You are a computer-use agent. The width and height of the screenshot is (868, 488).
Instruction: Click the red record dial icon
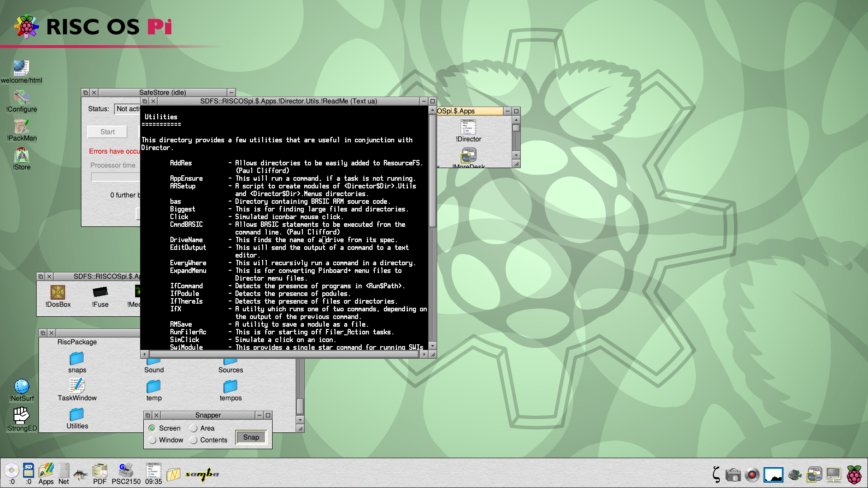(752, 474)
